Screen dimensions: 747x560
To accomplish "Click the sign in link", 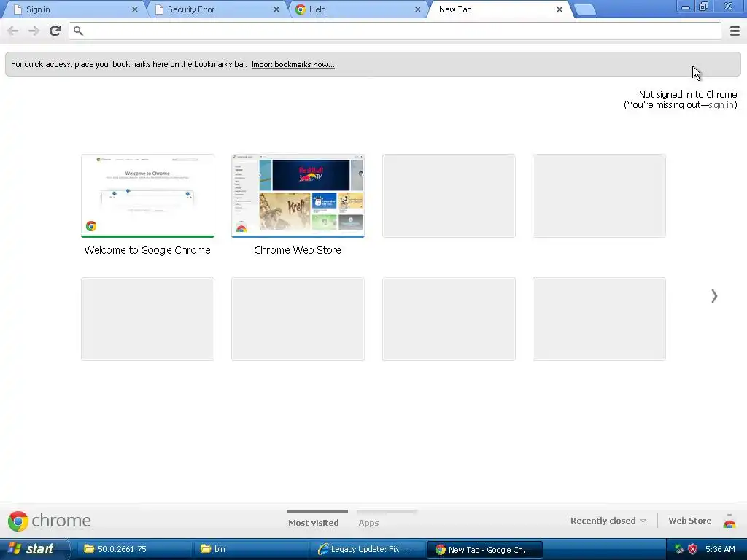I will (x=721, y=105).
